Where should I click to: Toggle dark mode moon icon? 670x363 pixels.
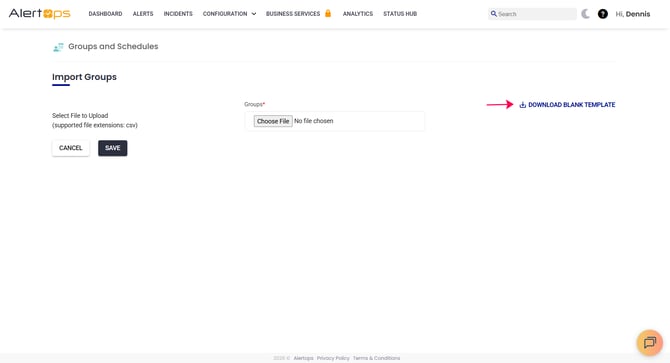(x=585, y=14)
